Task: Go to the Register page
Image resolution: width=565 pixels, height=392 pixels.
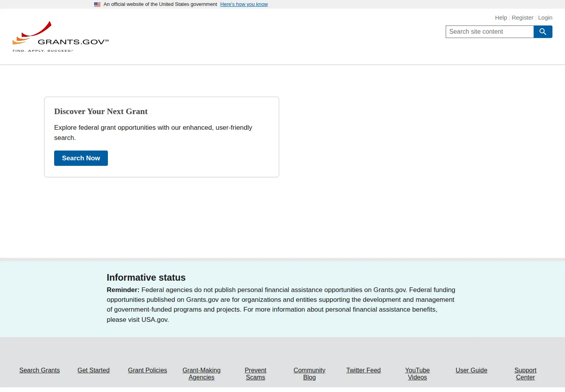Action: (x=522, y=18)
